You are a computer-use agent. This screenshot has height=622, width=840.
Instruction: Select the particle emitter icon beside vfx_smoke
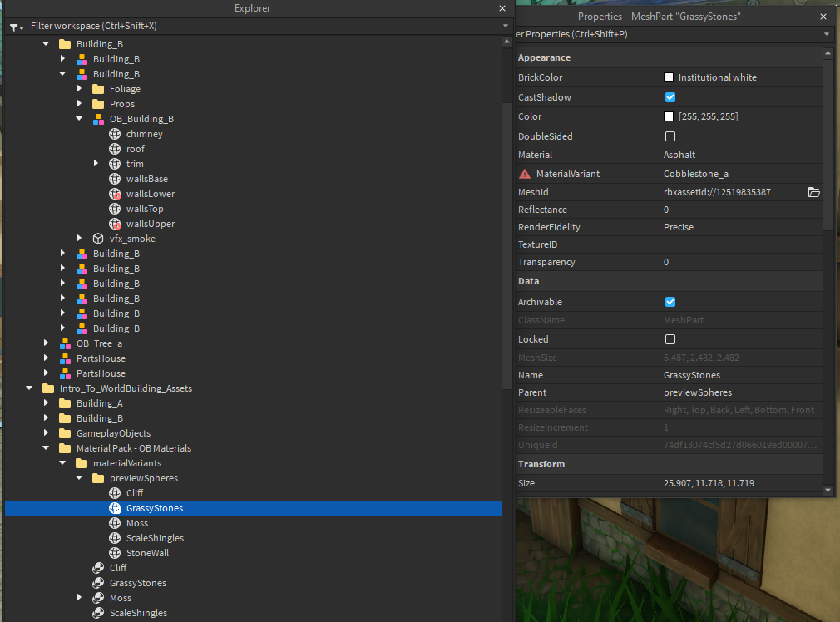(98, 239)
